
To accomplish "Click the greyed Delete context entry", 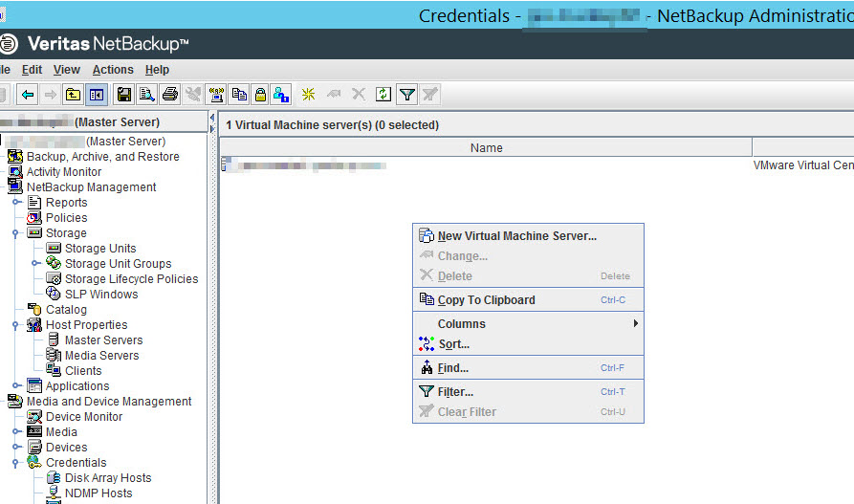I will (528, 276).
